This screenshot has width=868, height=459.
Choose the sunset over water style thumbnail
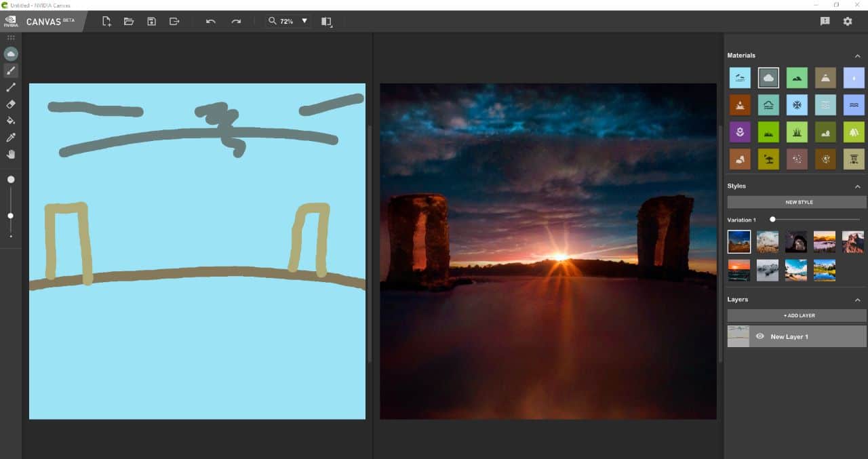pos(739,270)
